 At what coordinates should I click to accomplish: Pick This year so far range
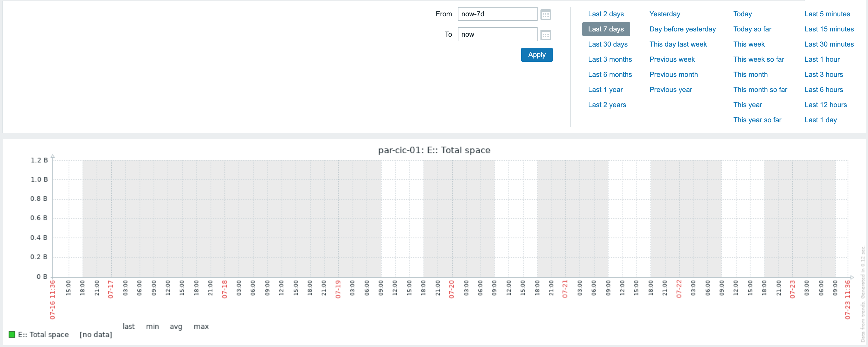(x=757, y=120)
